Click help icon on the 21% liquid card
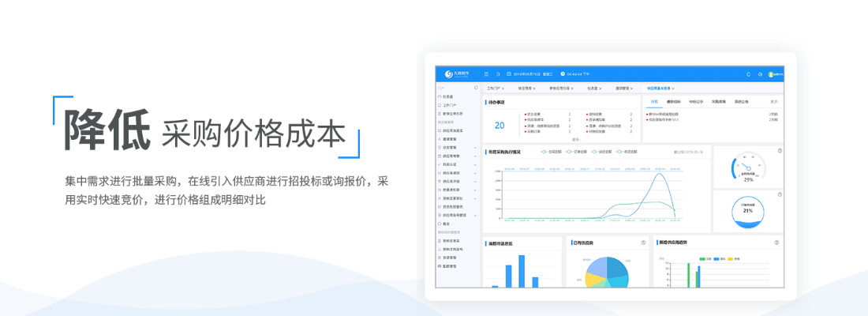Screen dimensions: 868x316 780,194
